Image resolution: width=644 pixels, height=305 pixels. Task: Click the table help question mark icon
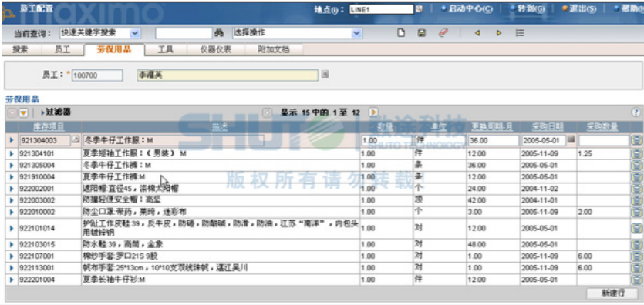click(636, 112)
